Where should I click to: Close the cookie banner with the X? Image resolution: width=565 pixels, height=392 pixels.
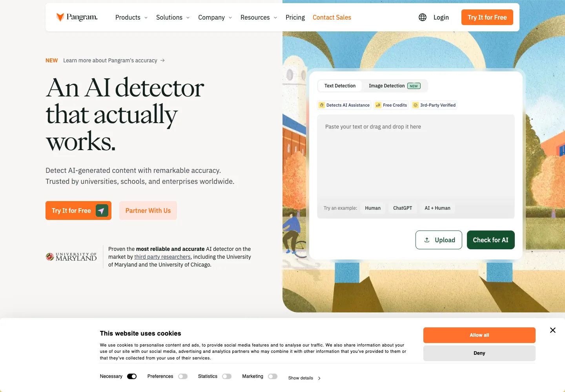tap(553, 330)
